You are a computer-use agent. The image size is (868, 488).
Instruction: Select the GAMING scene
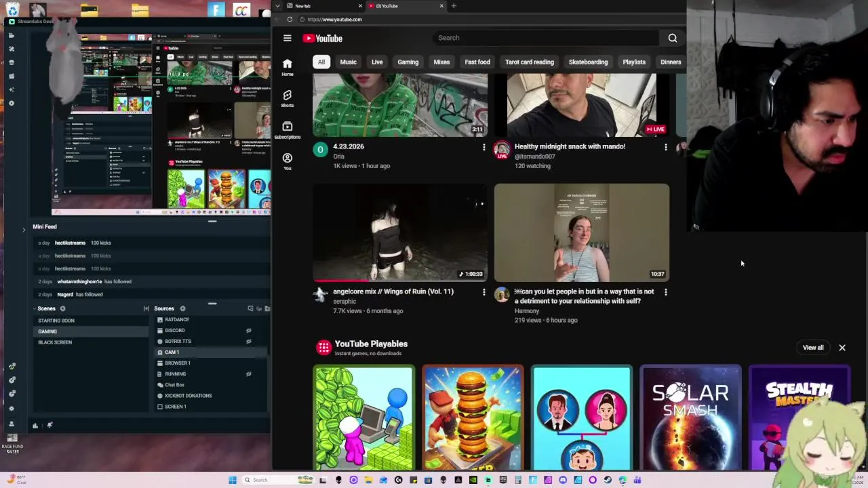coord(90,331)
